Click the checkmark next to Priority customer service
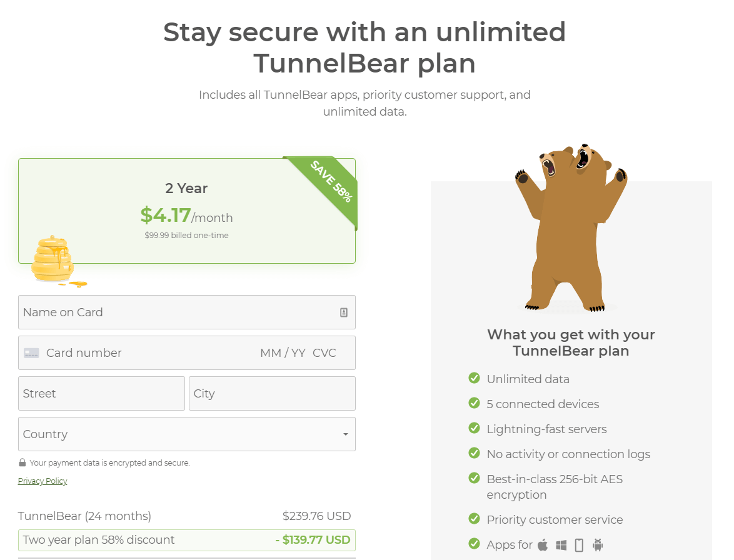The height and width of the screenshot is (560, 734). point(474,518)
